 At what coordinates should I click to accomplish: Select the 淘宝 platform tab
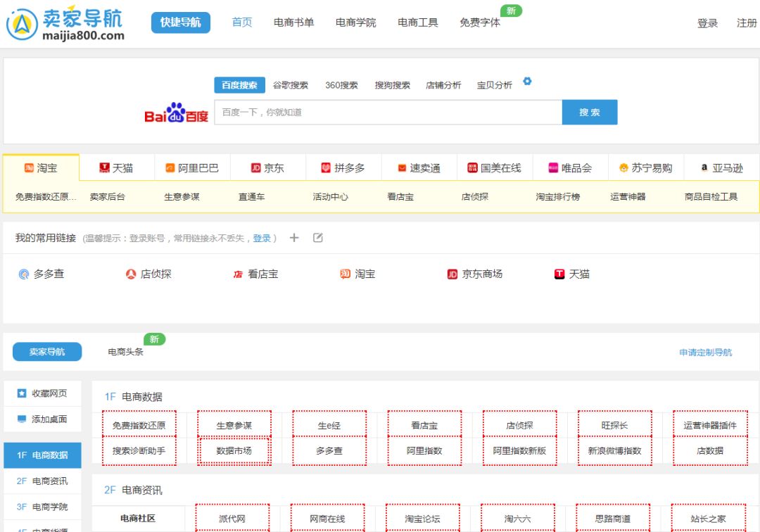(42, 167)
